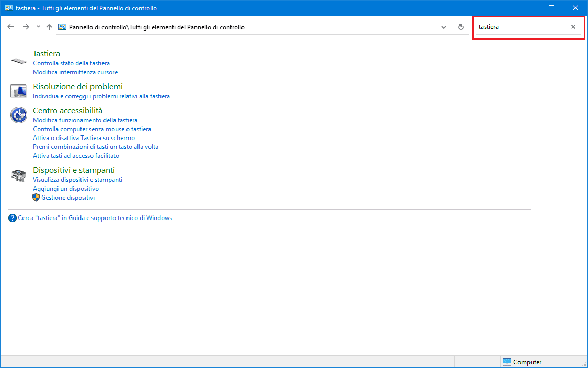Viewport: 588px width, 368px height.
Task: Click the Risoluzione dei problemi icon
Action: click(x=18, y=90)
